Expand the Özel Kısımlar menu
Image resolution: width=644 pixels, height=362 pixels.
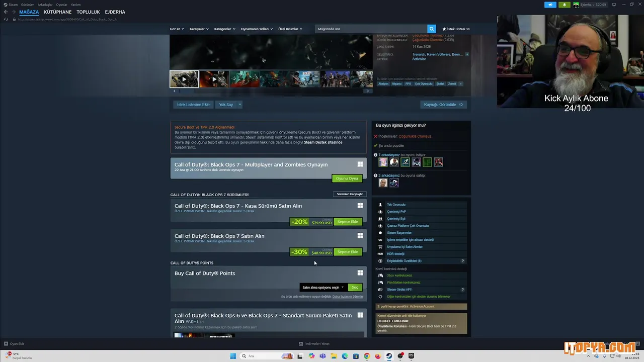coord(290,29)
